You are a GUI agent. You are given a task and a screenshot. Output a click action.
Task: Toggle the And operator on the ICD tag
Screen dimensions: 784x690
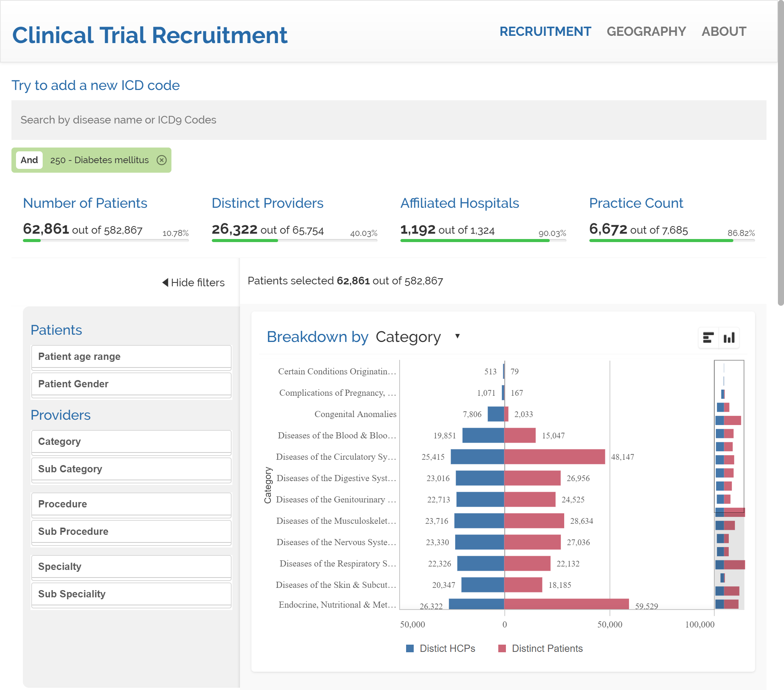click(x=29, y=160)
